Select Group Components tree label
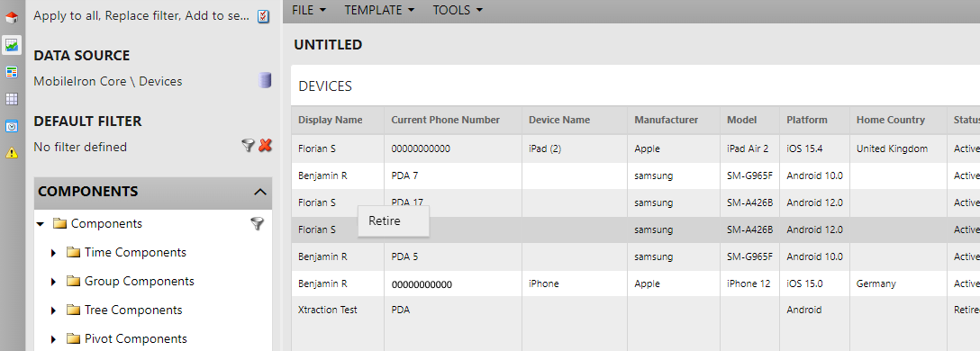Screen dimensions: 980x351 point(140,281)
